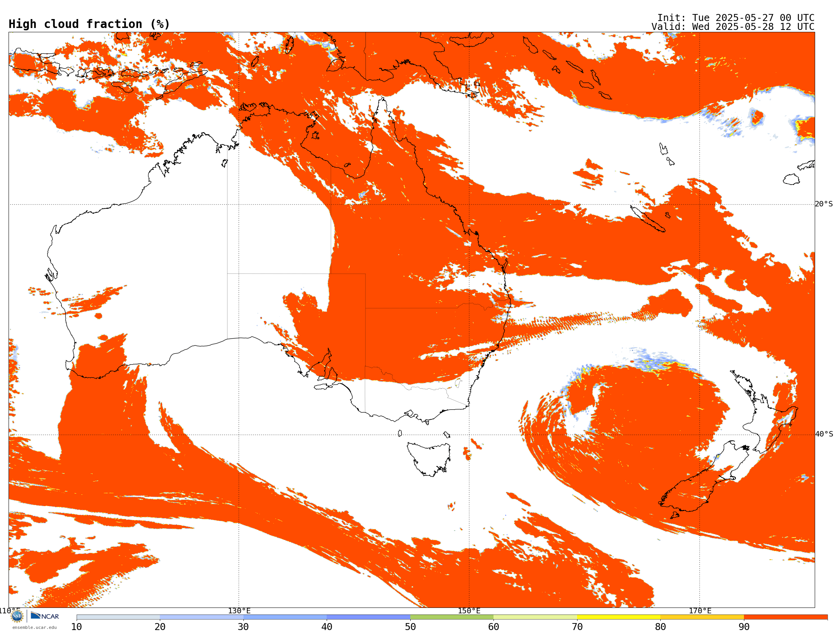This screenshot has height=632, width=840.
Task: Click the colorbar tick label 90
Action: pyautogui.click(x=744, y=627)
